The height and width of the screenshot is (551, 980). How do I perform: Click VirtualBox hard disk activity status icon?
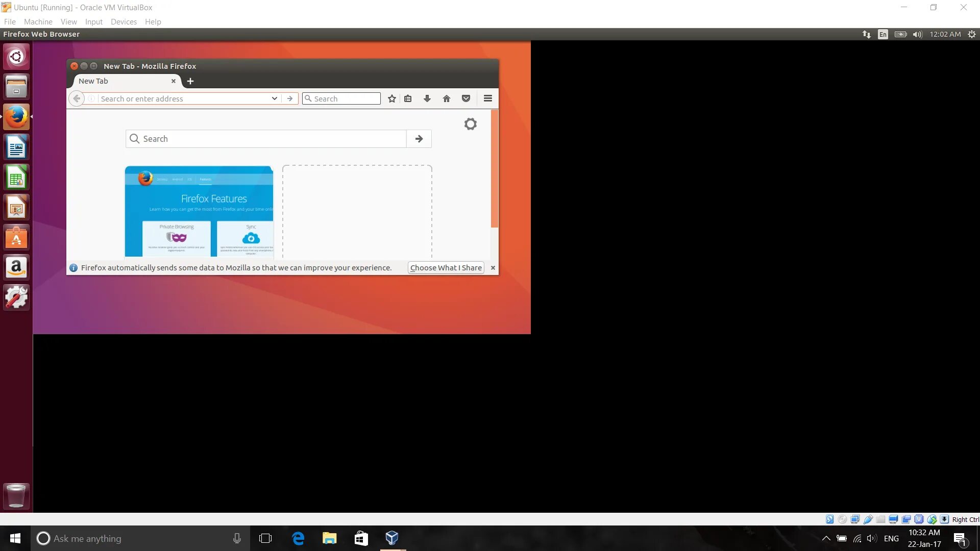(x=830, y=519)
